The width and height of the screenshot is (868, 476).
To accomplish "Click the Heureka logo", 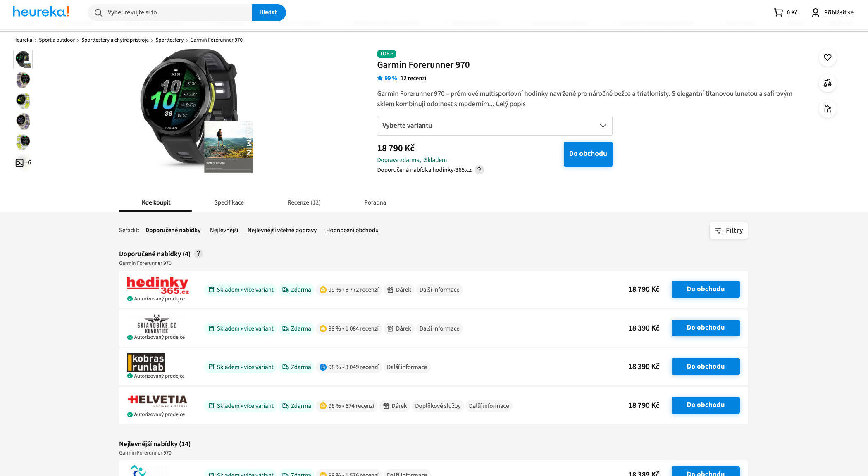I will [41, 12].
